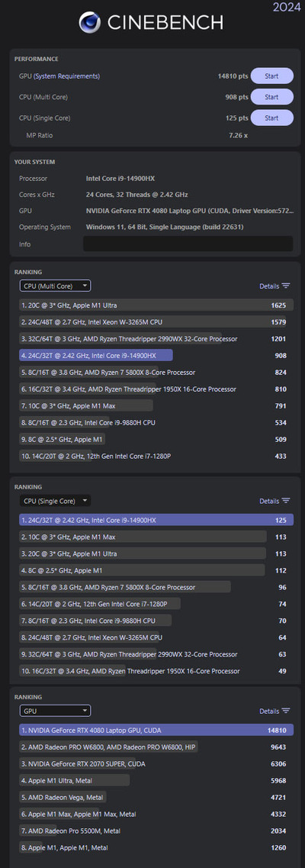305x868 pixels.
Task: Open the GPU ranking dropdown
Action: point(55,711)
